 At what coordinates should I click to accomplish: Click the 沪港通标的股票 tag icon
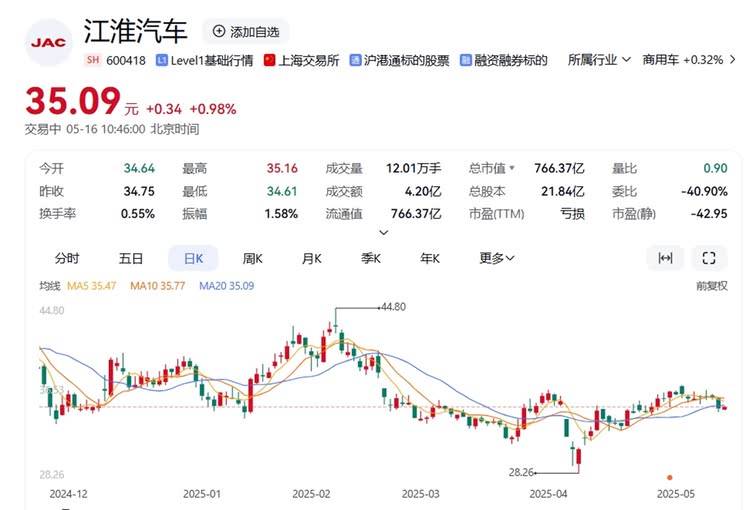click(355, 60)
